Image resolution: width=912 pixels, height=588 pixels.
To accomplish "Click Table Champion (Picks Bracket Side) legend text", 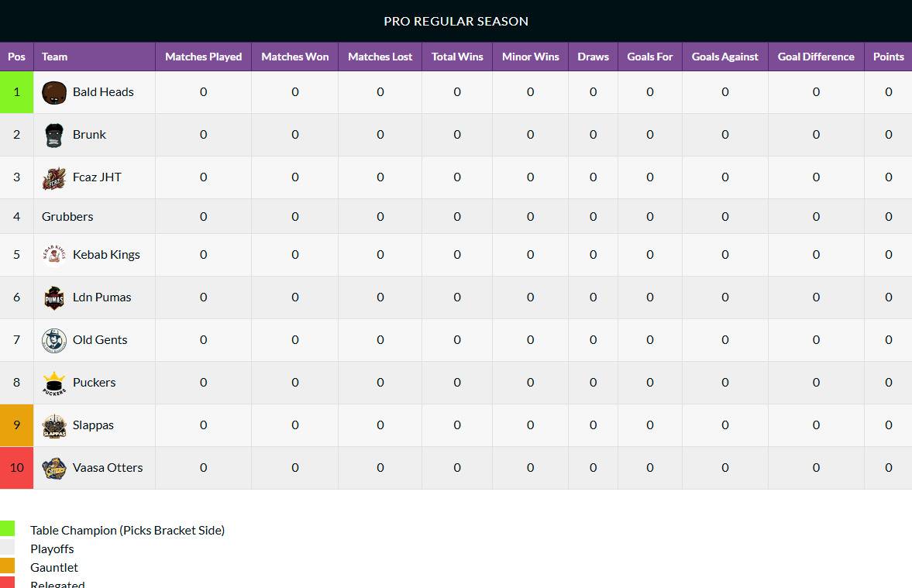I will [127, 530].
